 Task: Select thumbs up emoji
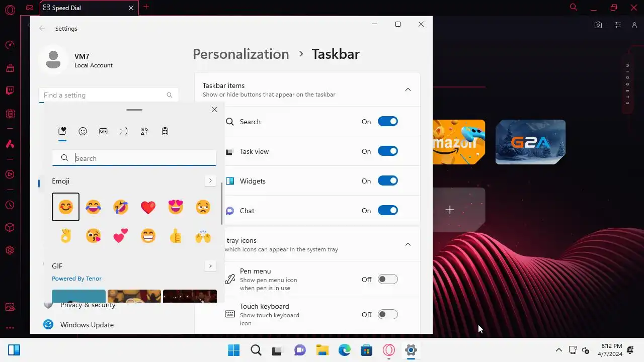(x=176, y=235)
